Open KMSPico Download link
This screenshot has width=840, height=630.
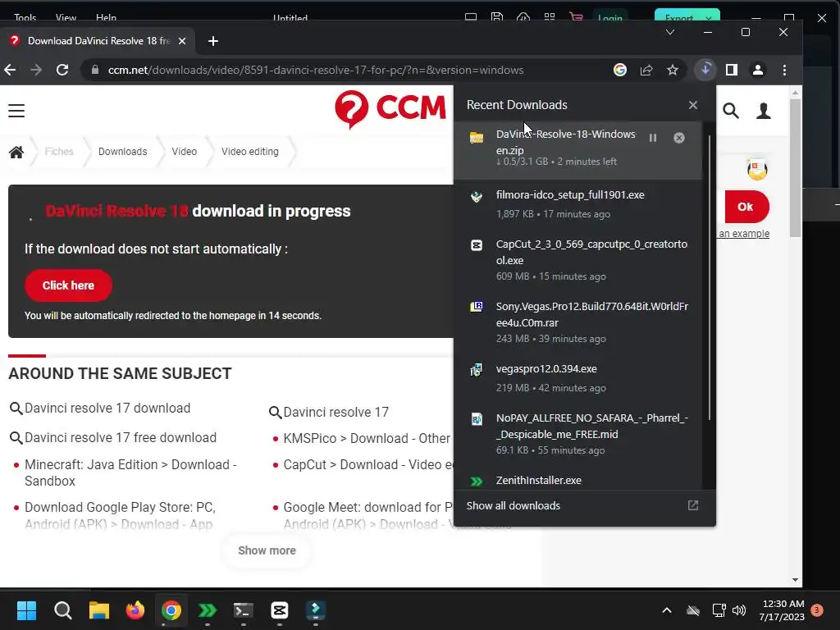[367, 438]
